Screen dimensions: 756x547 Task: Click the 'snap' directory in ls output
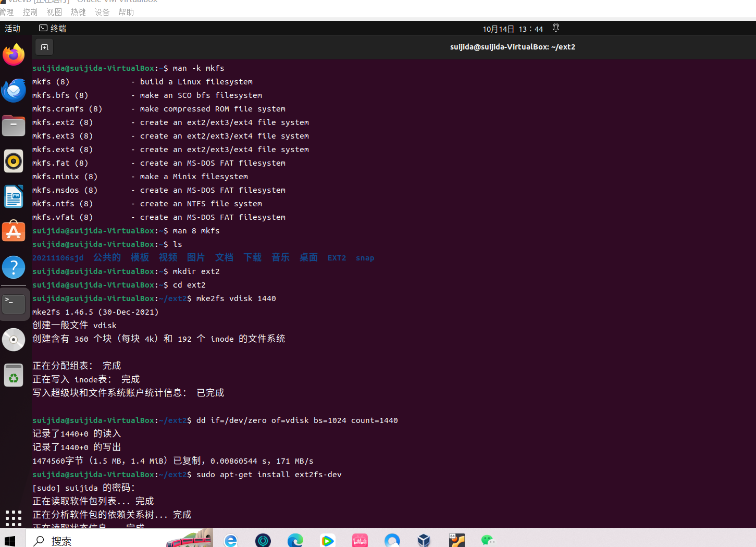[x=365, y=258]
